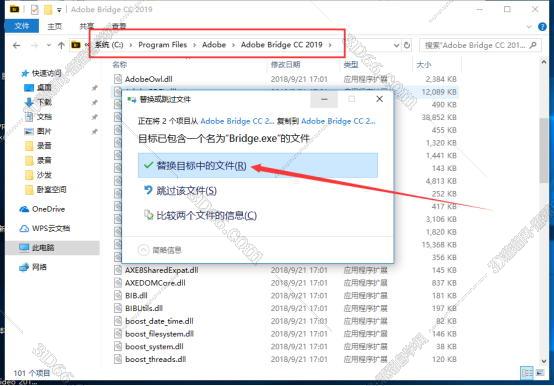The image size is (554, 386).
Task: Open Pictures in navigation pane
Action: click(x=44, y=131)
